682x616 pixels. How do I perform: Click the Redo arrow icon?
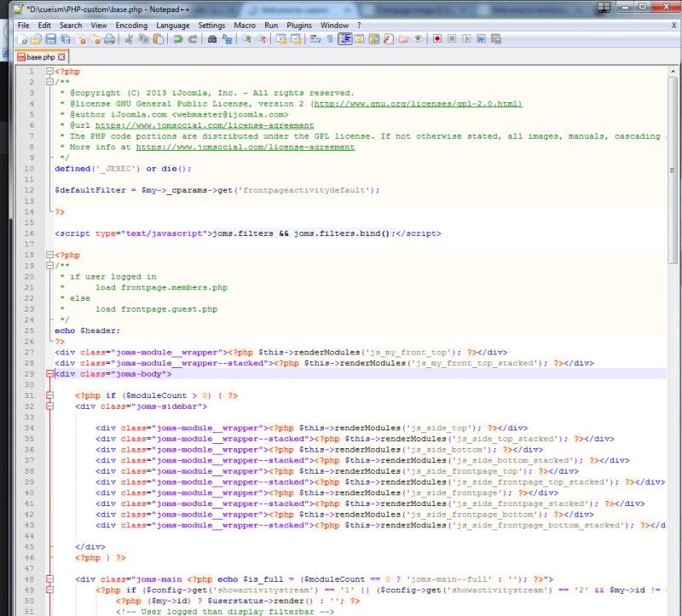click(x=193, y=39)
